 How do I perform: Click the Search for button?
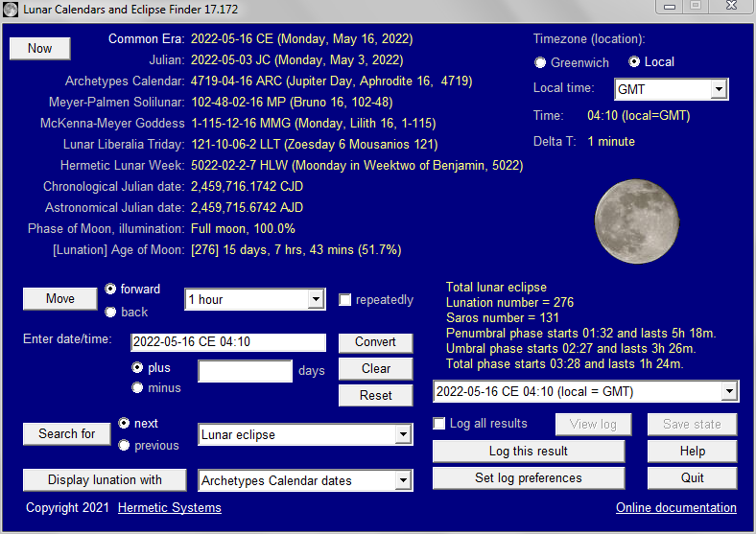coord(66,433)
